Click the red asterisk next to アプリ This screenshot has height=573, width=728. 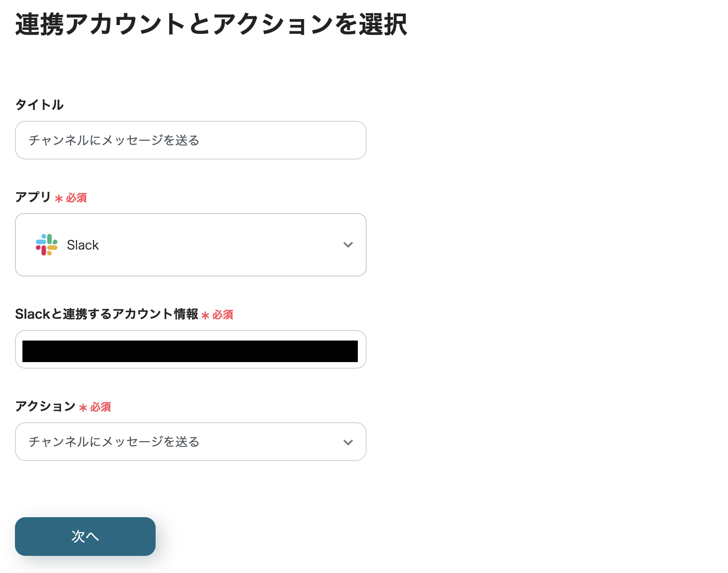(x=58, y=198)
